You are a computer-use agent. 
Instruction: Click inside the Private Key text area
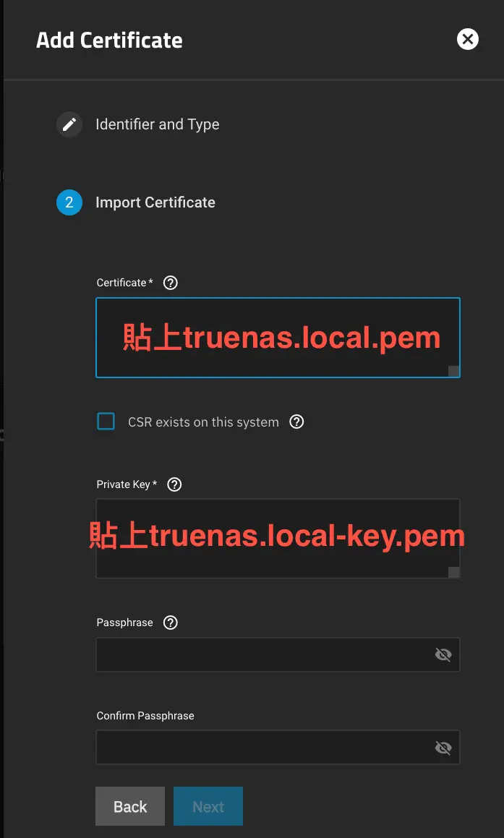(x=278, y=536)
